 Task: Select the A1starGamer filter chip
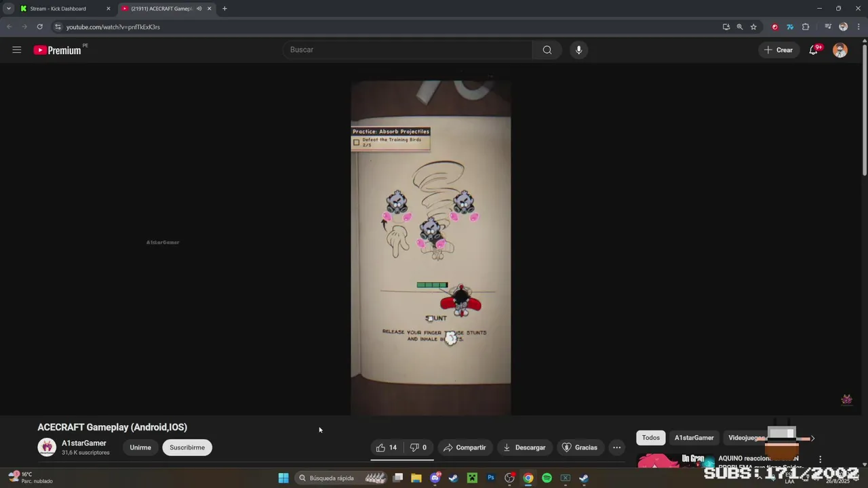coord(694,438)
